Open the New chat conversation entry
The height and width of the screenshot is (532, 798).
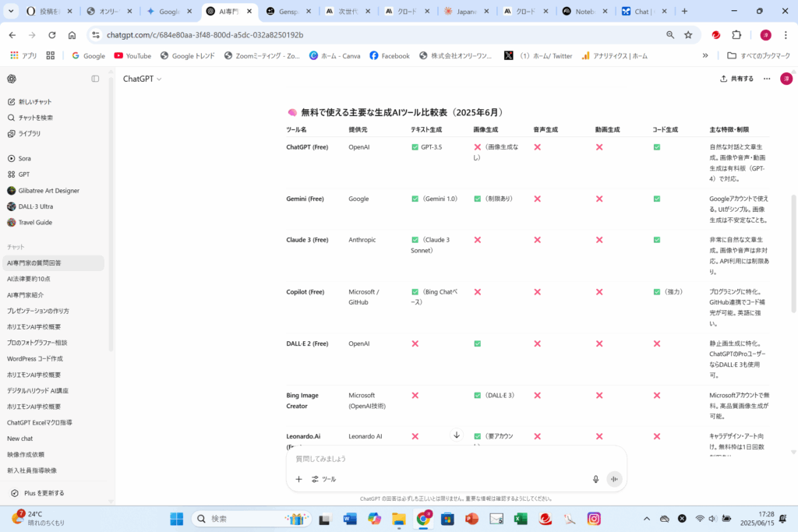coord(19,439)
